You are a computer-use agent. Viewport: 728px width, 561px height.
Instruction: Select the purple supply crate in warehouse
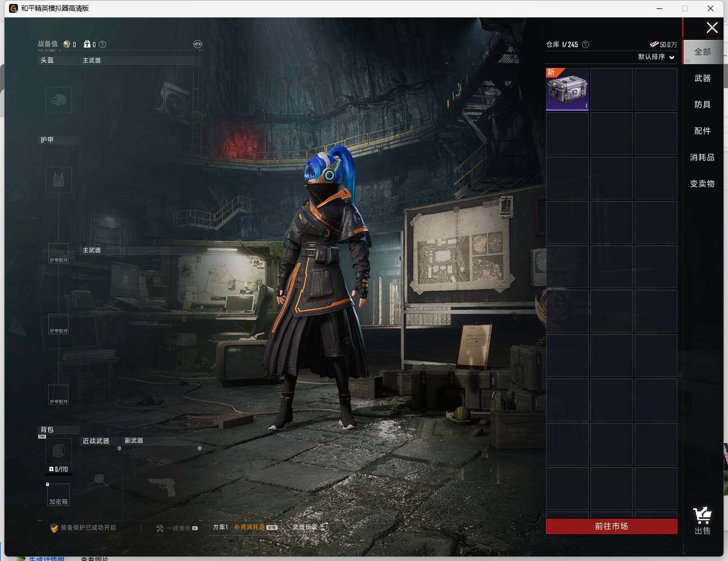[x=567, y=89]
